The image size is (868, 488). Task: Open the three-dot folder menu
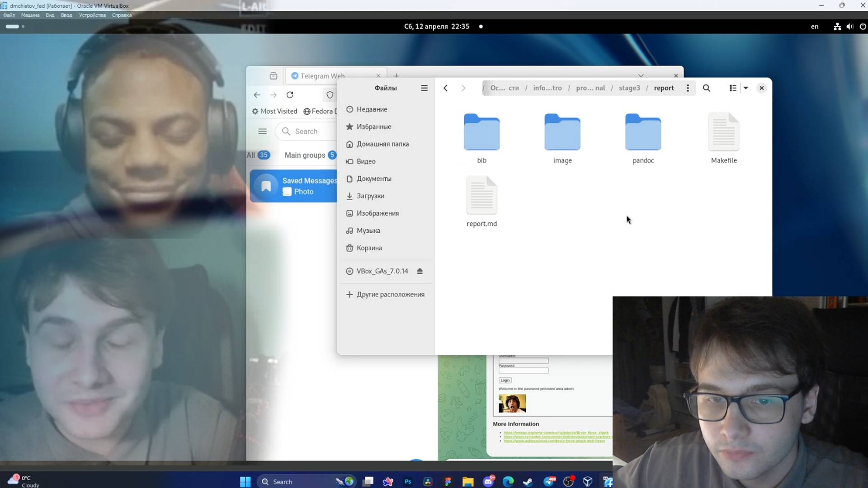688,88
